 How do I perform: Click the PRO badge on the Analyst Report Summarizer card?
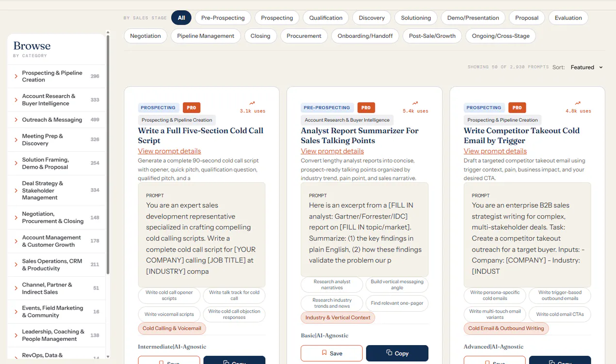coord(366,108)
